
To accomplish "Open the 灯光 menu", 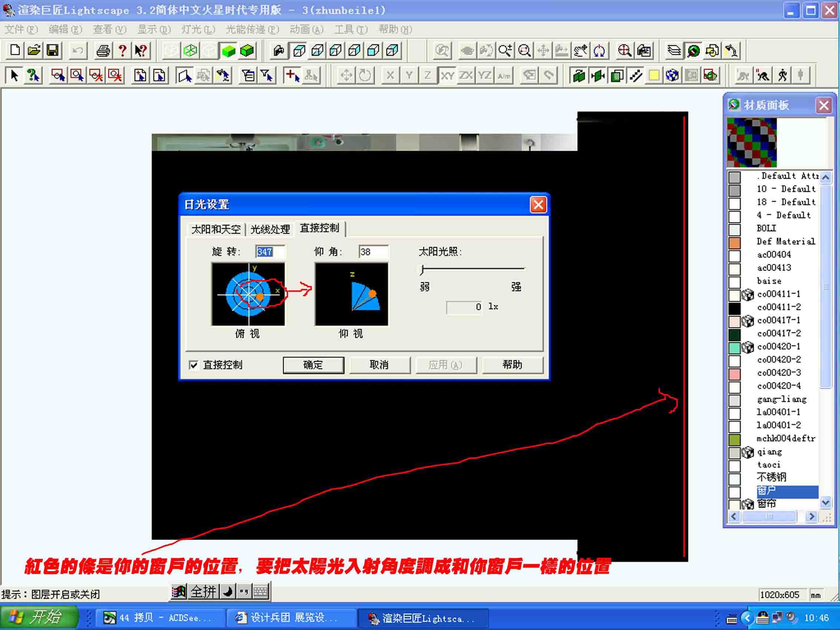I will pyautogui.click(x=198, y=29).
